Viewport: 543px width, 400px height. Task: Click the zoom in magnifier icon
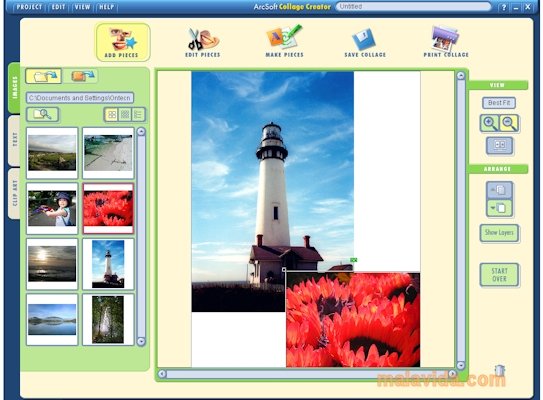(489, 123)
